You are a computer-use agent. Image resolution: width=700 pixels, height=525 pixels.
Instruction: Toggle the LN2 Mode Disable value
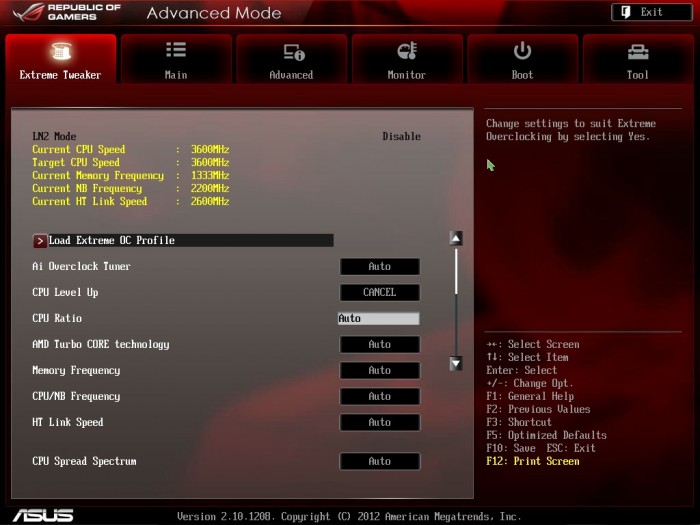click(401, 137)
